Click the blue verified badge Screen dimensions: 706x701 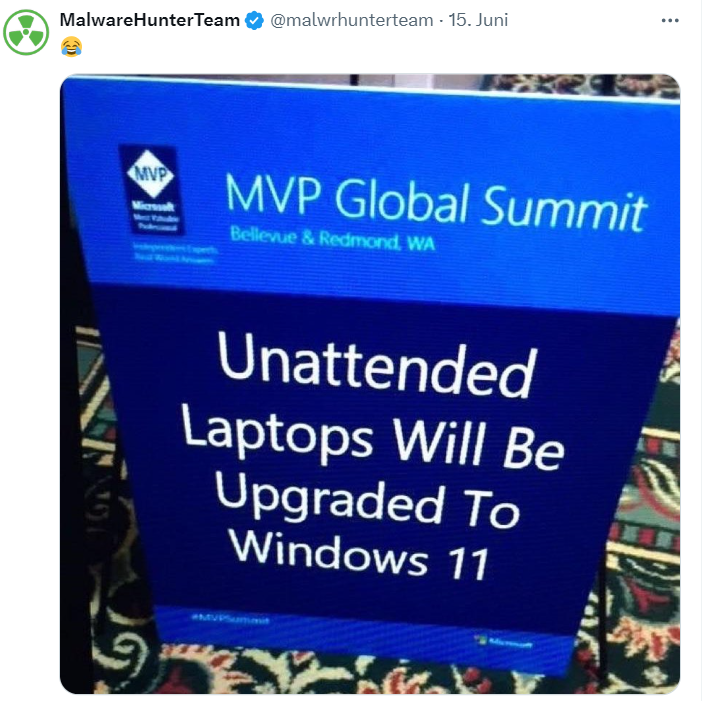pos(254,20)
